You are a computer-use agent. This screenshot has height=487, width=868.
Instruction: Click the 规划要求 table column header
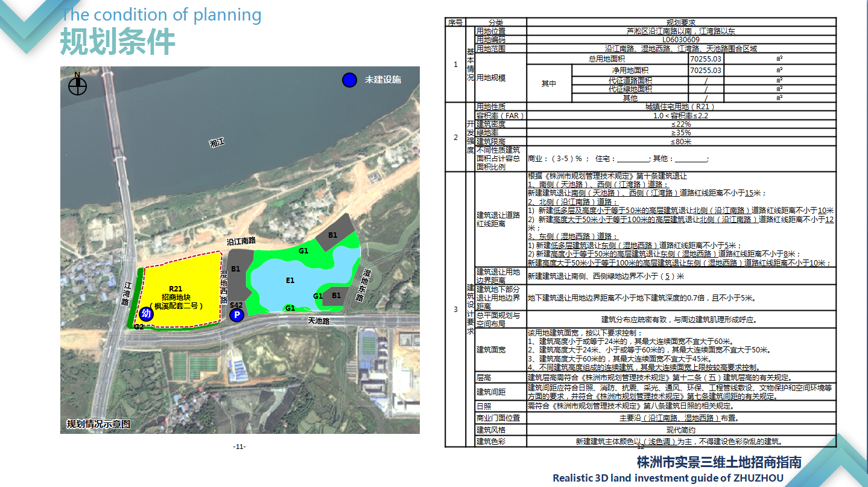click(681, 22)
